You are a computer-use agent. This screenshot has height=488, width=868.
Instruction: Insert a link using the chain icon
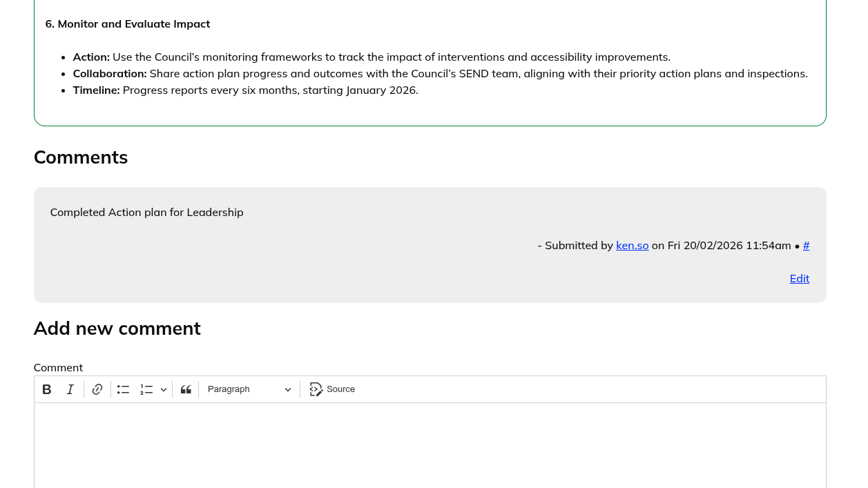tap(97, 389)
